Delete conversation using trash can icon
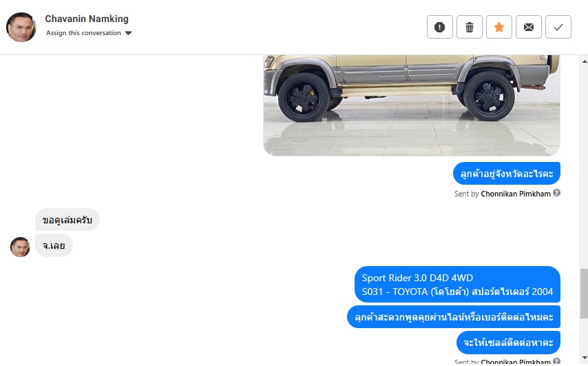This screenshot has width=588, height=366. [469, 27]
